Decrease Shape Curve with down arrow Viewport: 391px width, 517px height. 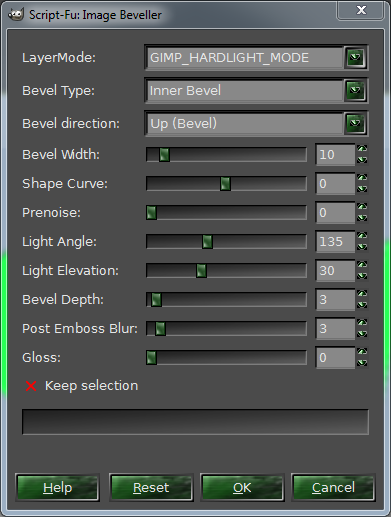[x=362, y=189]
